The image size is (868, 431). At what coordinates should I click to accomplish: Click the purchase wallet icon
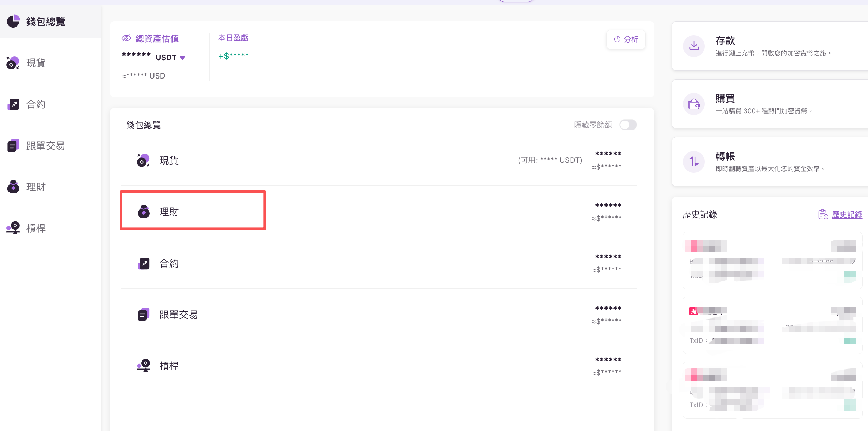694,104
